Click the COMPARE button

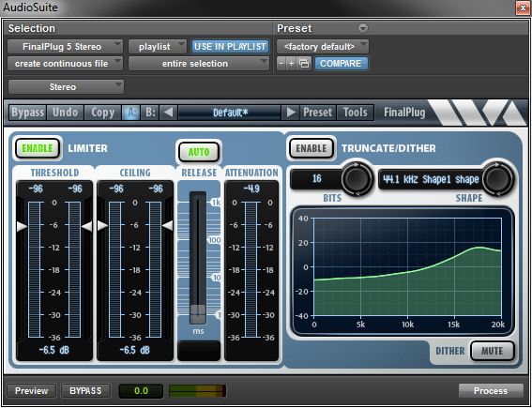341,64
